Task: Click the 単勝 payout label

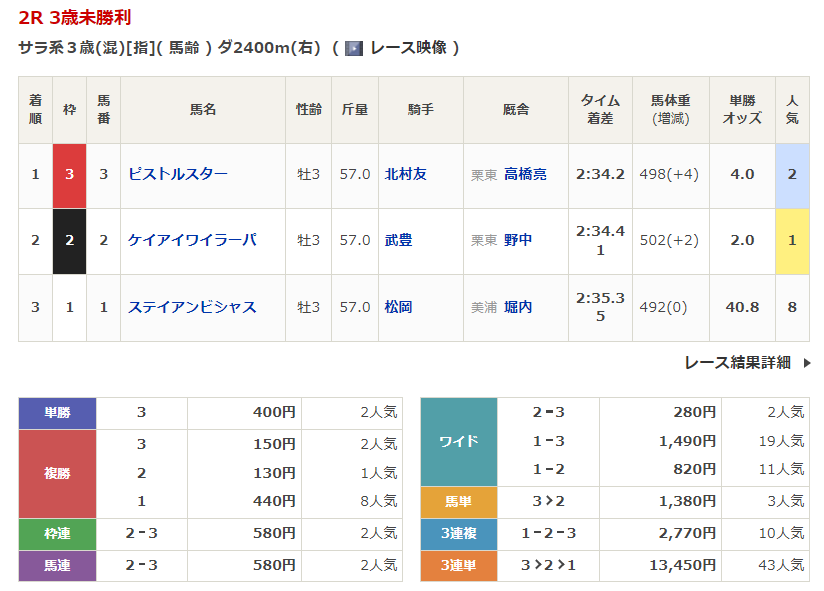Action: (x=57, y=413)
